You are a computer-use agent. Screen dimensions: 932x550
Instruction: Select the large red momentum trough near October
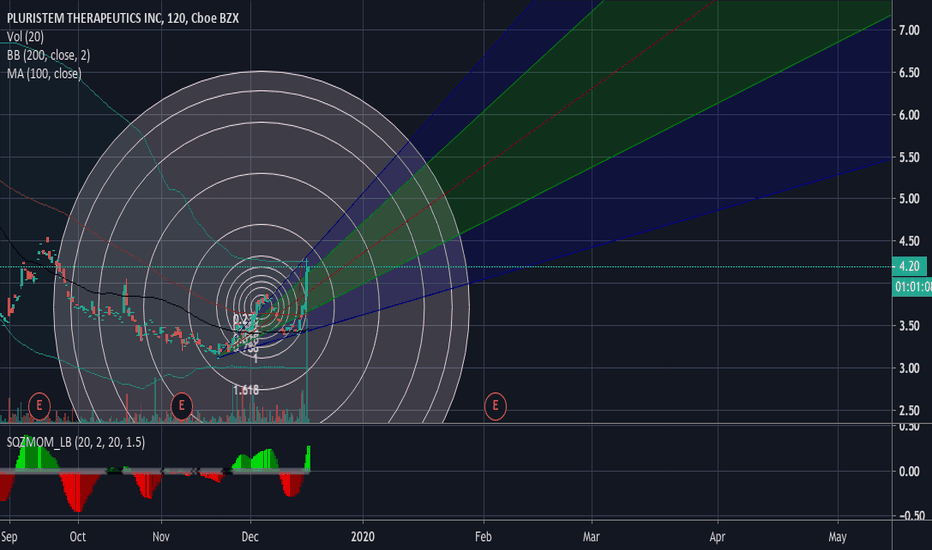coord(78,491)
